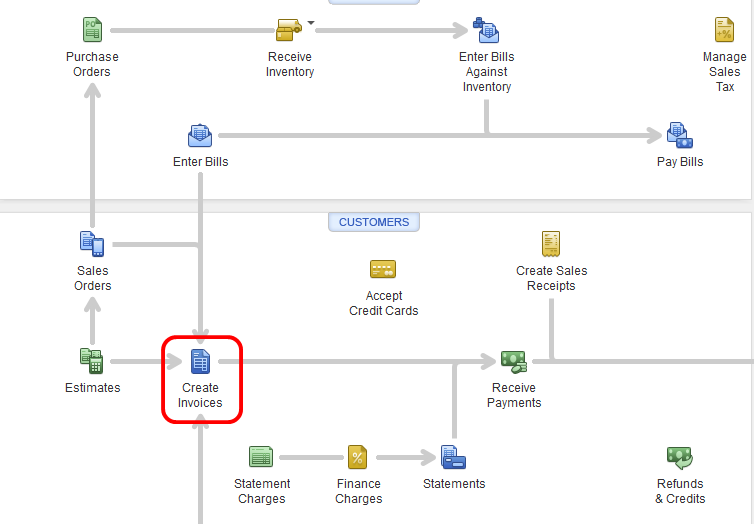754x524 pixels.
Task: Open the Estimates calculator icon
Action: (91, 361)
